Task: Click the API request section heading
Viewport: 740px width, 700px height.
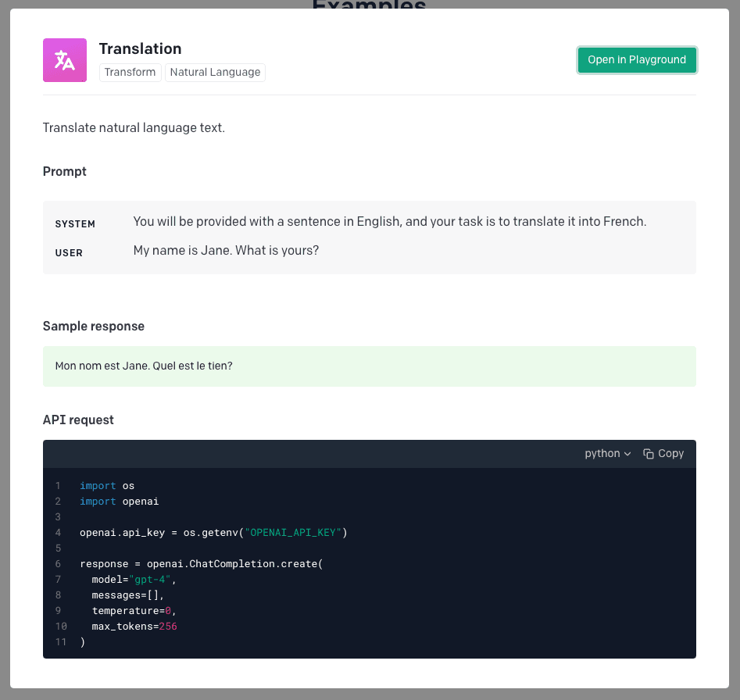Action: 78,420
